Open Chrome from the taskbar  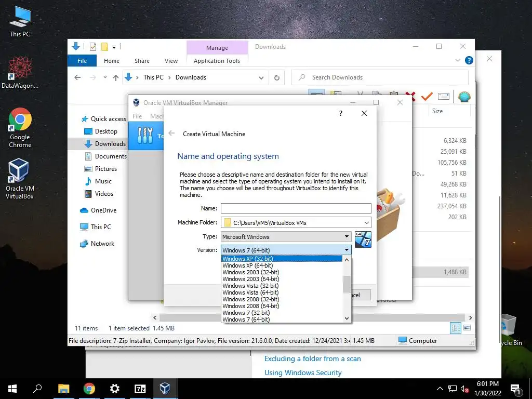[89, 389]
